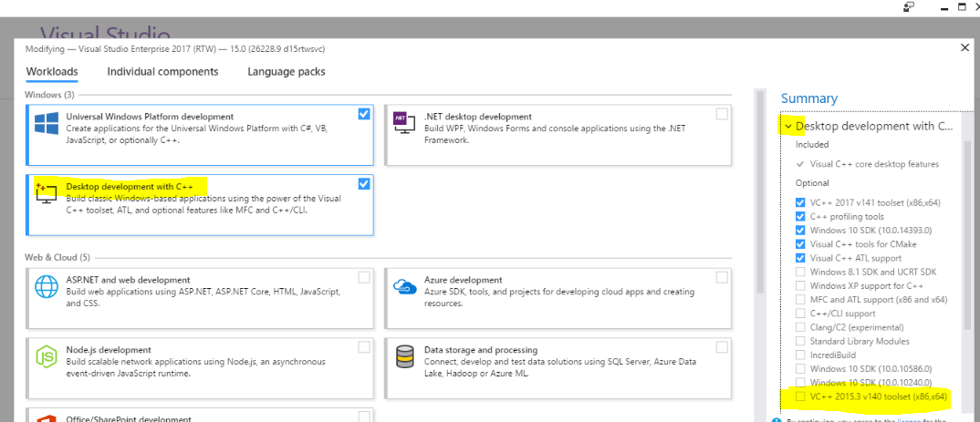Uncheck Visual C++ ATL support
Image resolution: width=980 pixels, height=422 pixels.
[x=800, y=258]
